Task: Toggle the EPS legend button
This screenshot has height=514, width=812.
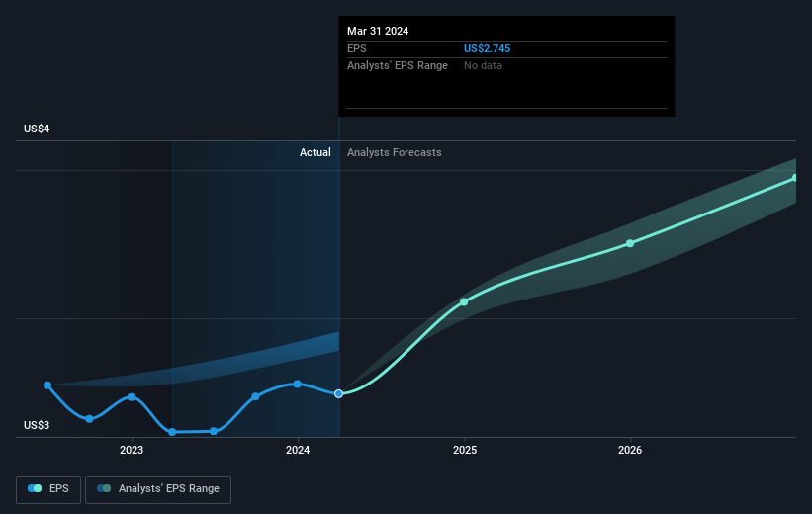Action: [x=48, y=489]
